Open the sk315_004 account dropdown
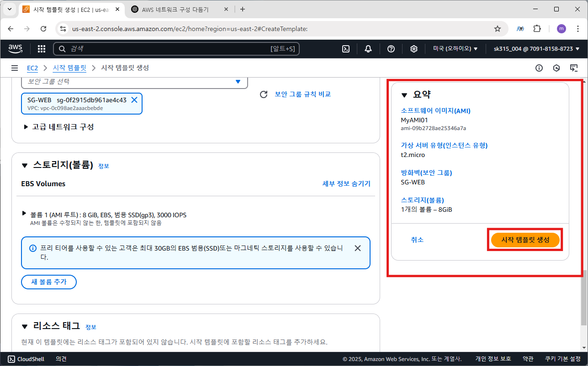Image resolution: width=588 pixels, height=366 pixels. coord(536,49)
